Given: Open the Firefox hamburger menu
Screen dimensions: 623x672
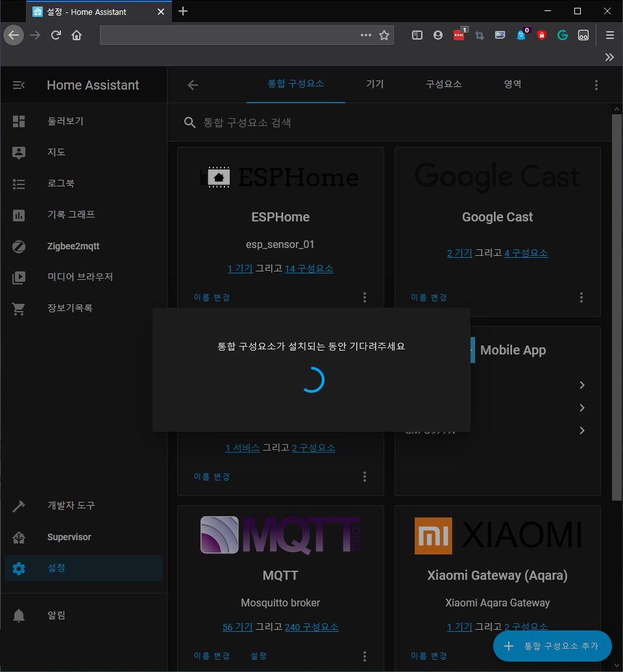Looking at the screenshot, I should click(610, 35).
